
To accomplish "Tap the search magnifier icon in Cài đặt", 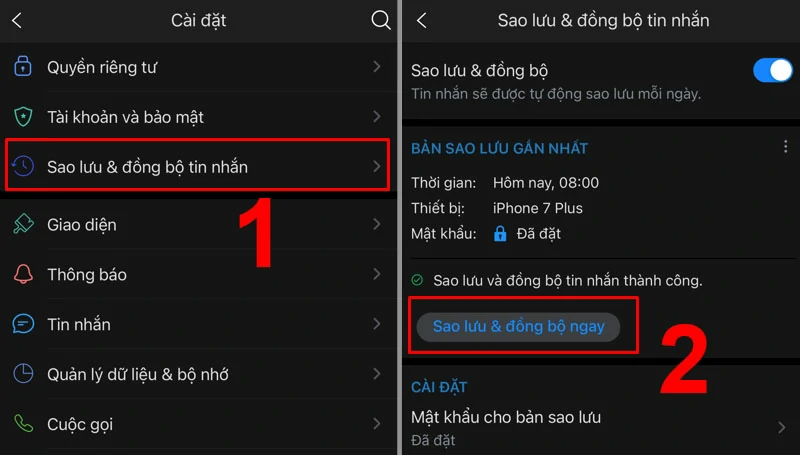I will click(381, 20).
